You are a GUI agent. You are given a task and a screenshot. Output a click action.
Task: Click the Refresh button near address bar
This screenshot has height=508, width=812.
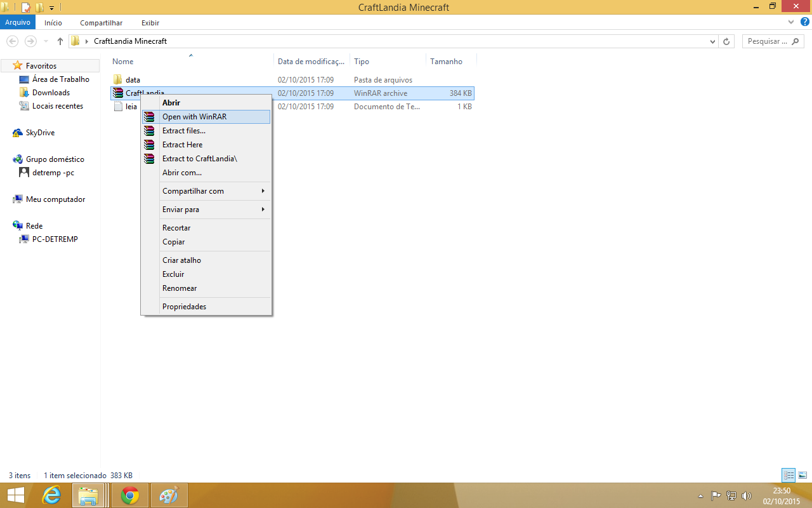point(727,41)
